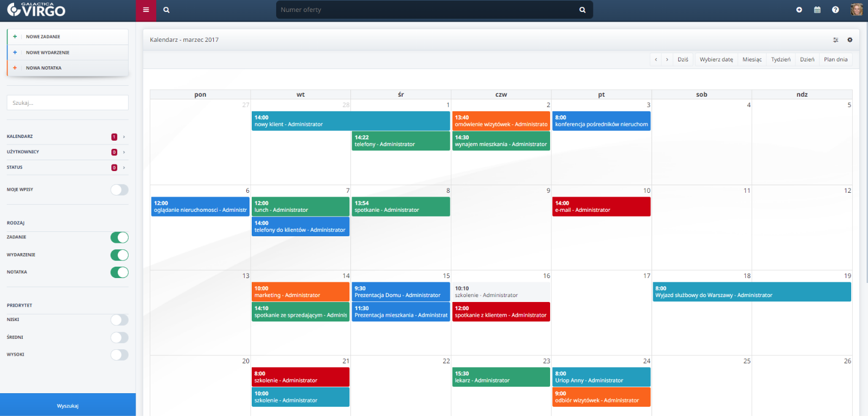The image size is (868, 416).
Task: Click the magnifier icon beside the hamburger menu
Action: tap(167, 10)
